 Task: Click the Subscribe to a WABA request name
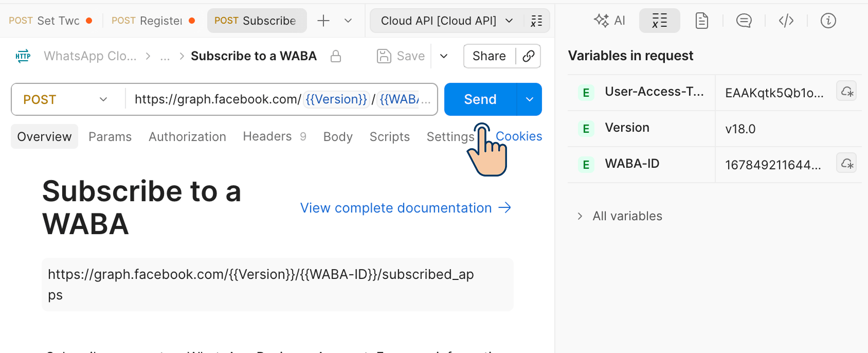254,56
